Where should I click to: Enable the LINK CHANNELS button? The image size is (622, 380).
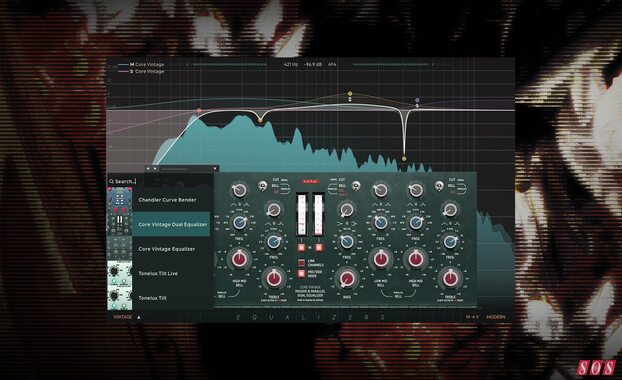pos(301,263)
